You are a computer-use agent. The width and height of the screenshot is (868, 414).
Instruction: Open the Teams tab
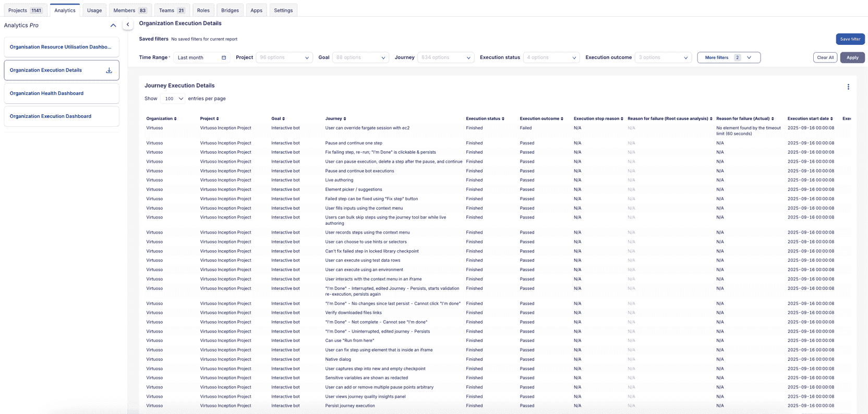pos(172,10)
